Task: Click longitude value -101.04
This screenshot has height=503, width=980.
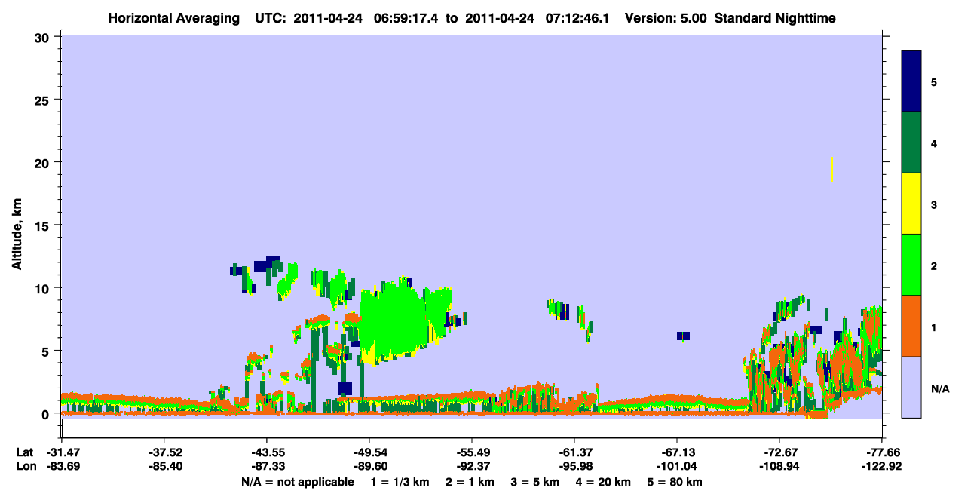Action: [x=677, y=467]
